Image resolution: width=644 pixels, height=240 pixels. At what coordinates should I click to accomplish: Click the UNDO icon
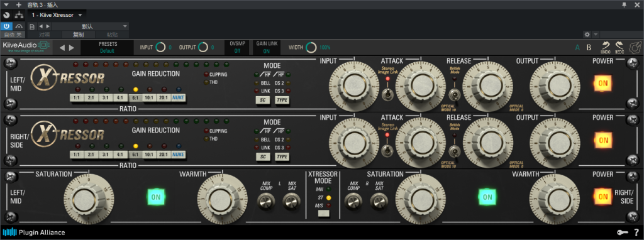point(606,47)
